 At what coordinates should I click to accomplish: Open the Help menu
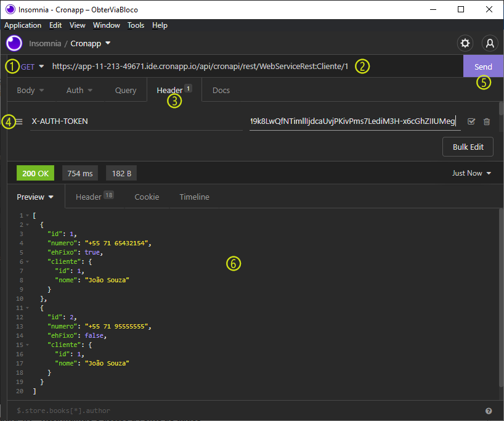pyautogui.click(x=160, y=25)
